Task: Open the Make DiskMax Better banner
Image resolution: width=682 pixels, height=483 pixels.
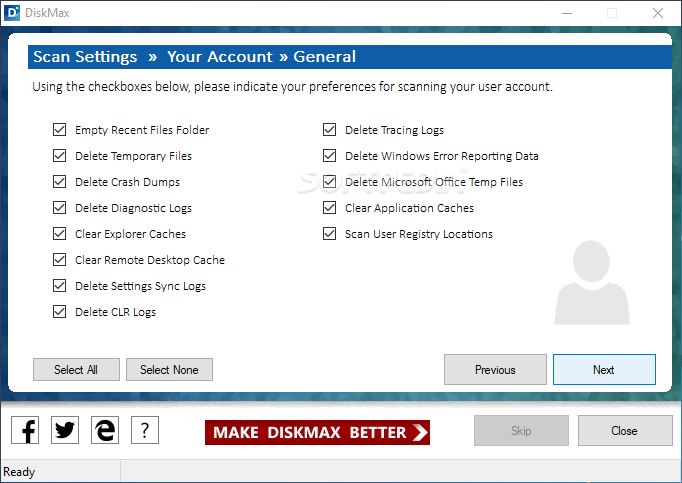Action: pos(317,433)
